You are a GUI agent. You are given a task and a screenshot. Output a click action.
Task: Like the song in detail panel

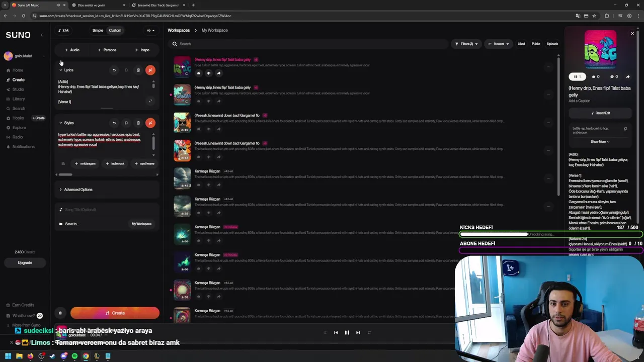pyautogui.click(x=596, y=77)
